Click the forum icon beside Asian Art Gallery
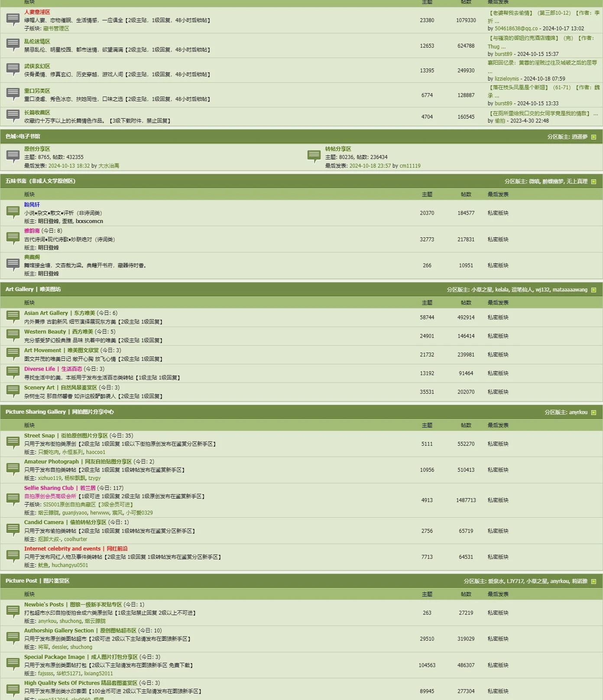 (x=13, y=317)
